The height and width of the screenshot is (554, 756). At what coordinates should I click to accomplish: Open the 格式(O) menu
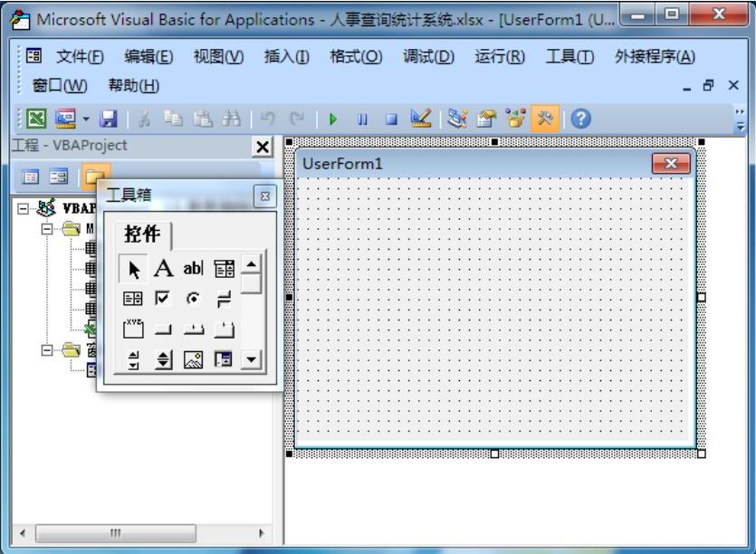click(356, 56)
